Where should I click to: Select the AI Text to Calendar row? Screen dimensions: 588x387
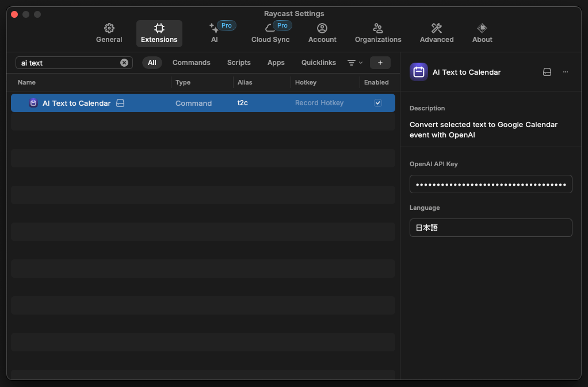pos(203,103)
